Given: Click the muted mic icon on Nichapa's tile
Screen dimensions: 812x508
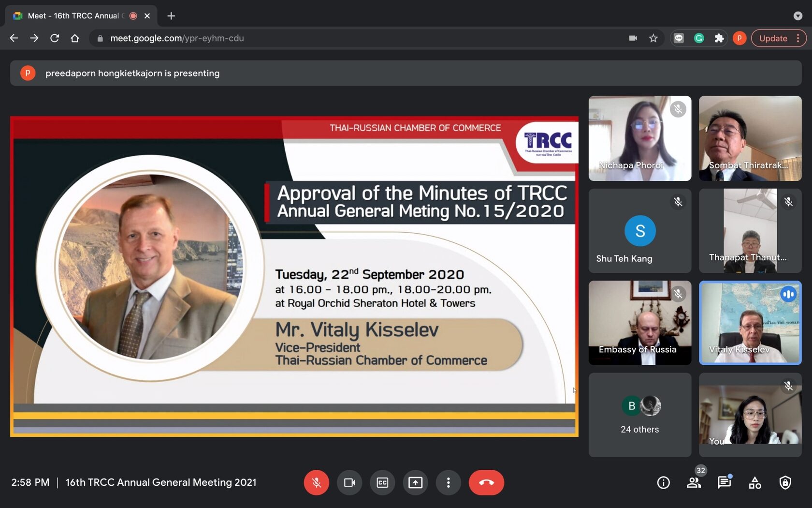Looking at the screenshot, I should point(678,109).
